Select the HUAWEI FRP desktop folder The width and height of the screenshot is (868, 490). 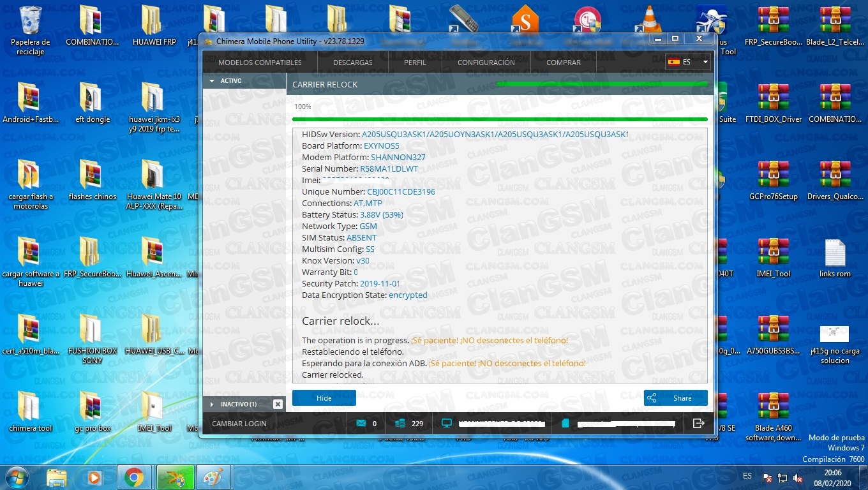coord(154,26)
